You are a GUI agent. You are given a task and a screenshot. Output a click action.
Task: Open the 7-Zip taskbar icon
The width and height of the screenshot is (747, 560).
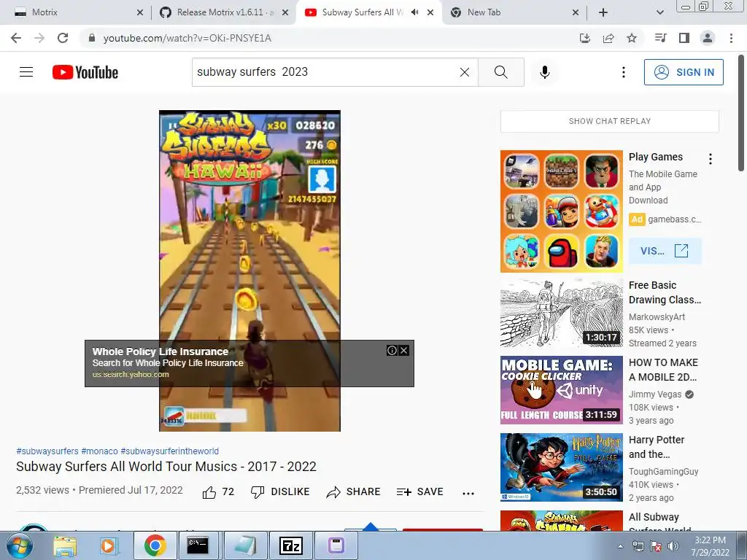(x=290, y=545)
